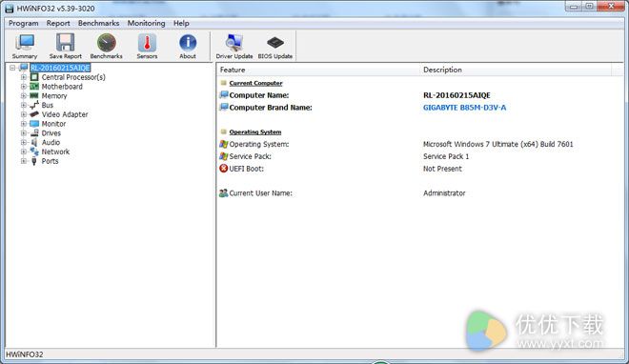The image size is (629, 364).
Task: Click the Description column header
Action: [x=515, y=70]
